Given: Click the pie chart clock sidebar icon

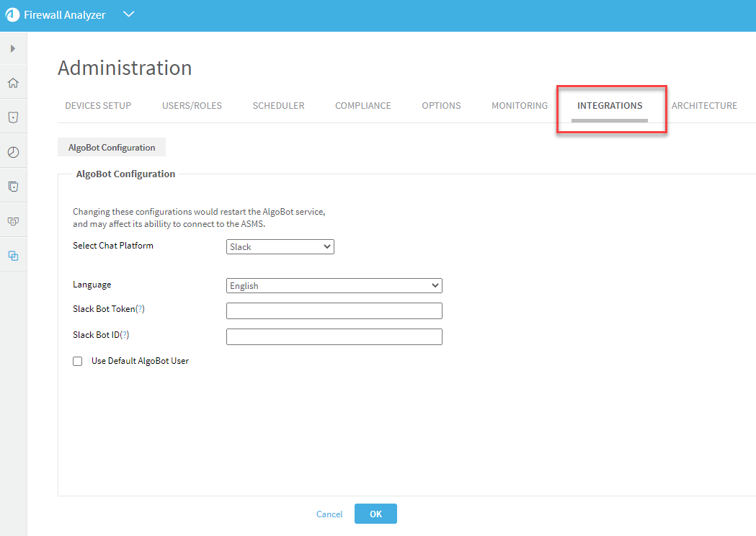Looking at the screenshot, I should click(x=13, y=152).
